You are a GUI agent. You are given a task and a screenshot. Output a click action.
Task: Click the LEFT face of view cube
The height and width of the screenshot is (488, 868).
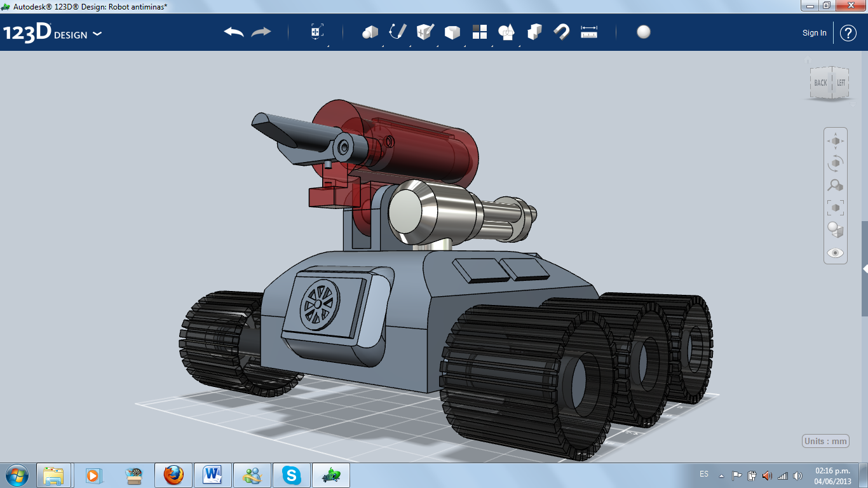pyautogui.click(x=841, y=83)
